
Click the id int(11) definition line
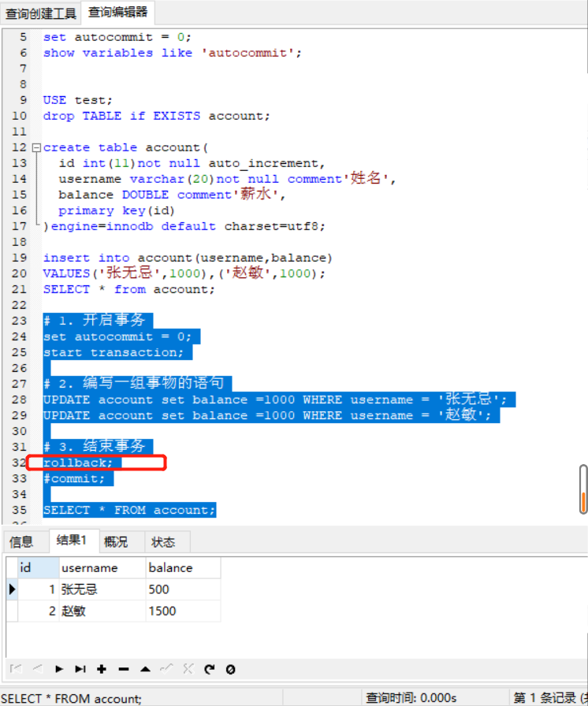pos(192,163)
